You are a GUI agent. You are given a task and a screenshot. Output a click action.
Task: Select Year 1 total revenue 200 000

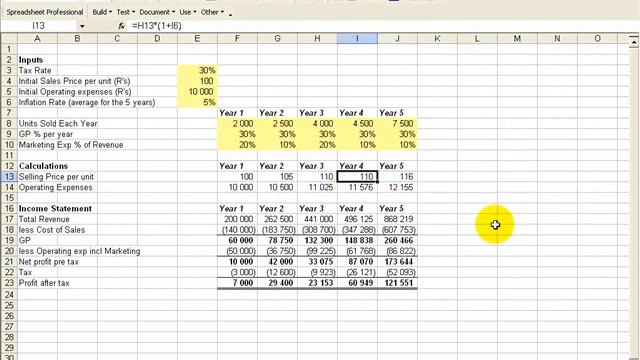pos(237,219)
